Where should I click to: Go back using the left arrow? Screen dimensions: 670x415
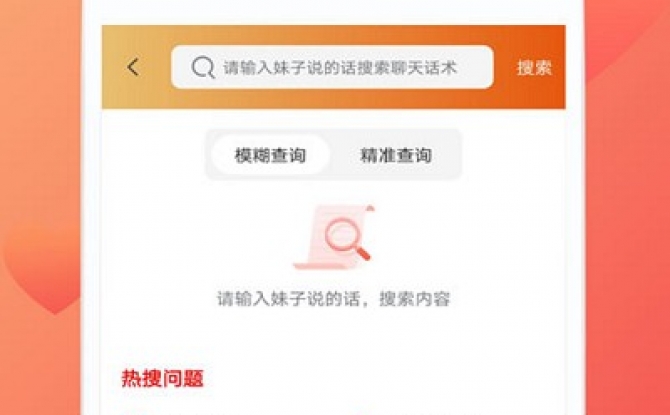(133, 67)
